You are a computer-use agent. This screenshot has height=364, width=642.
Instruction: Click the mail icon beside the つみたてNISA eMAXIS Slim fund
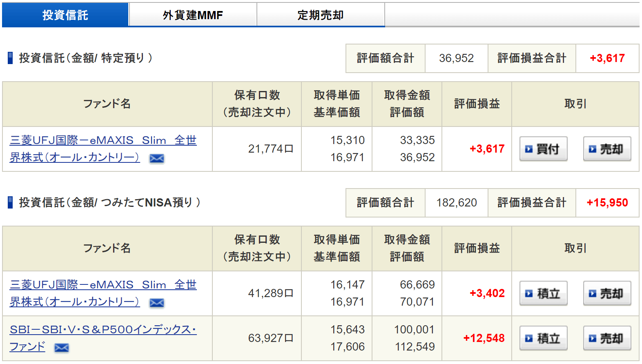[157, 303]
